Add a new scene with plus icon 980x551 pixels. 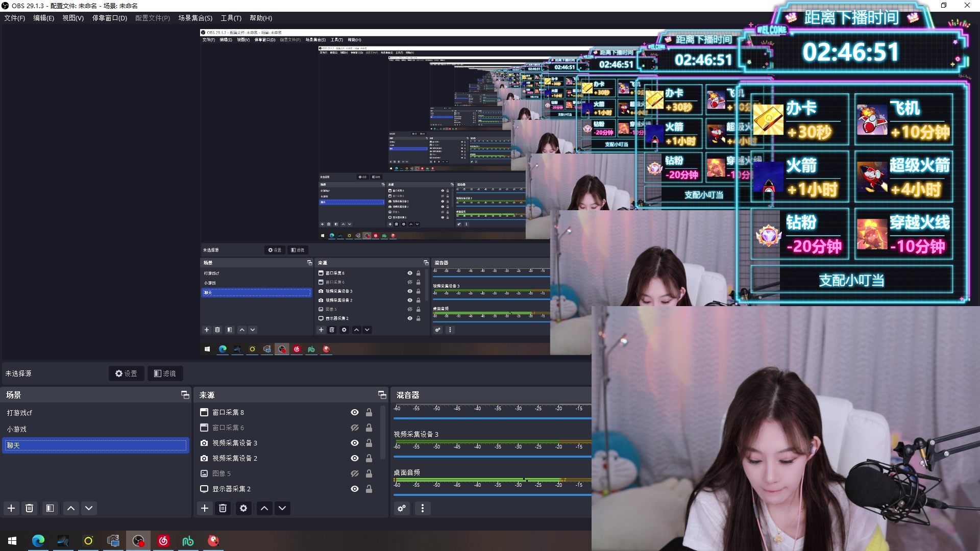click(11, 508)
